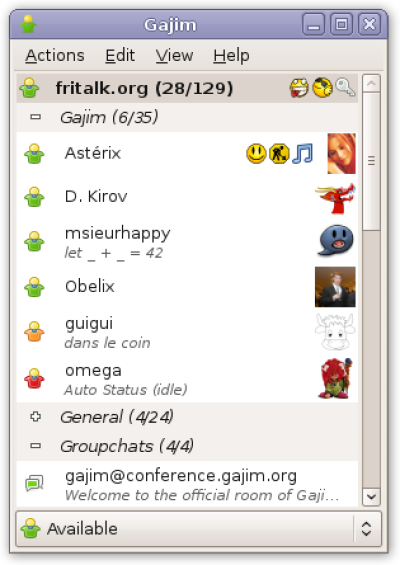Click guigui's orange away status icon
The image size is (400, 565).
34,332
